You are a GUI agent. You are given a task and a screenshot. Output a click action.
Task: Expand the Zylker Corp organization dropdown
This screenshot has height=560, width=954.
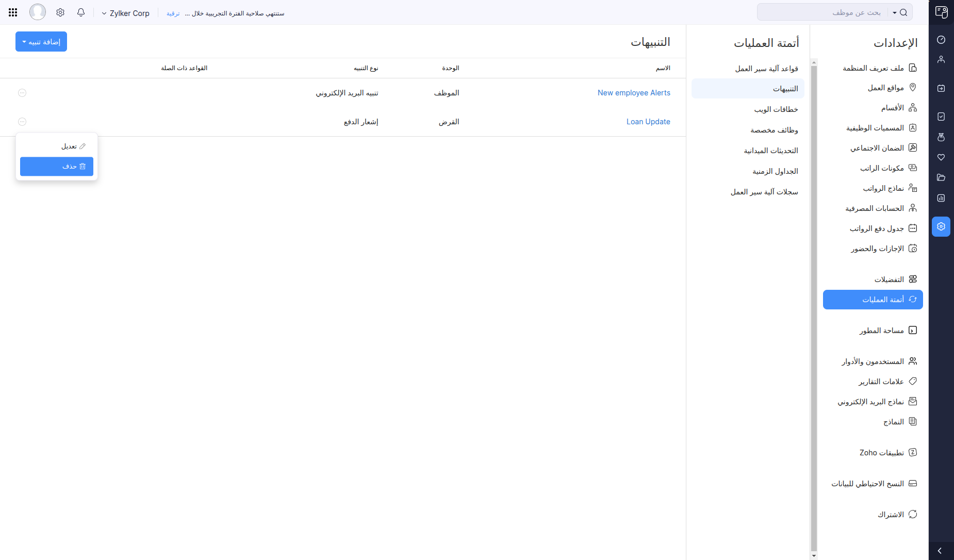pos(125,13)
